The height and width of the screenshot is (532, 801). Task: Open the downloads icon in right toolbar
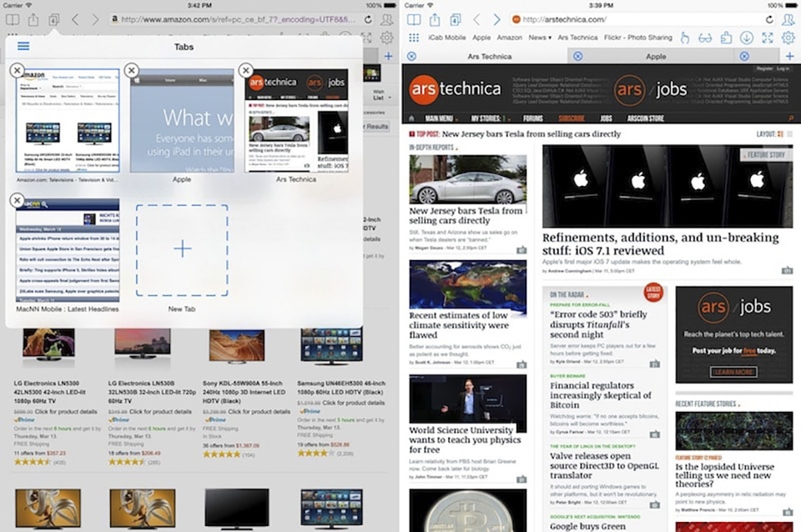(746, 38)
